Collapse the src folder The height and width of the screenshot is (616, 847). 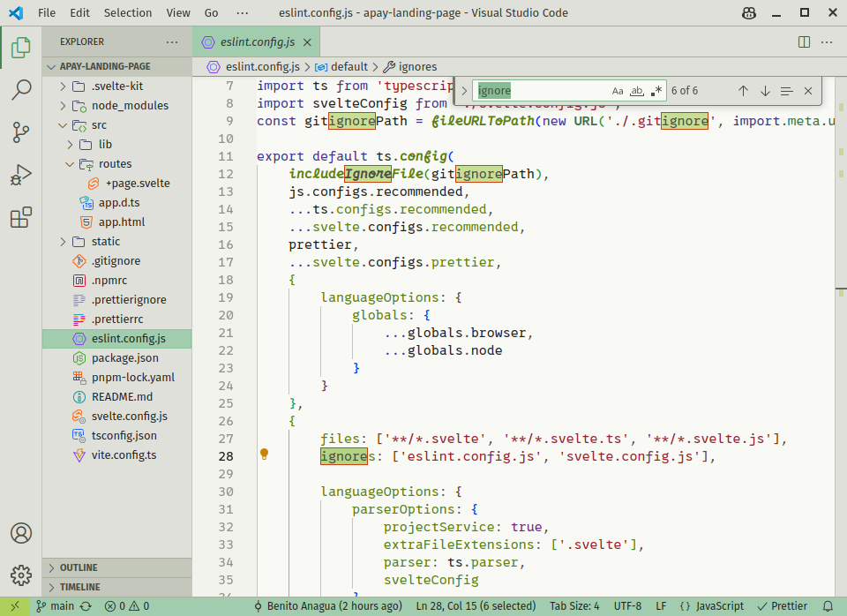pos(117,124)
